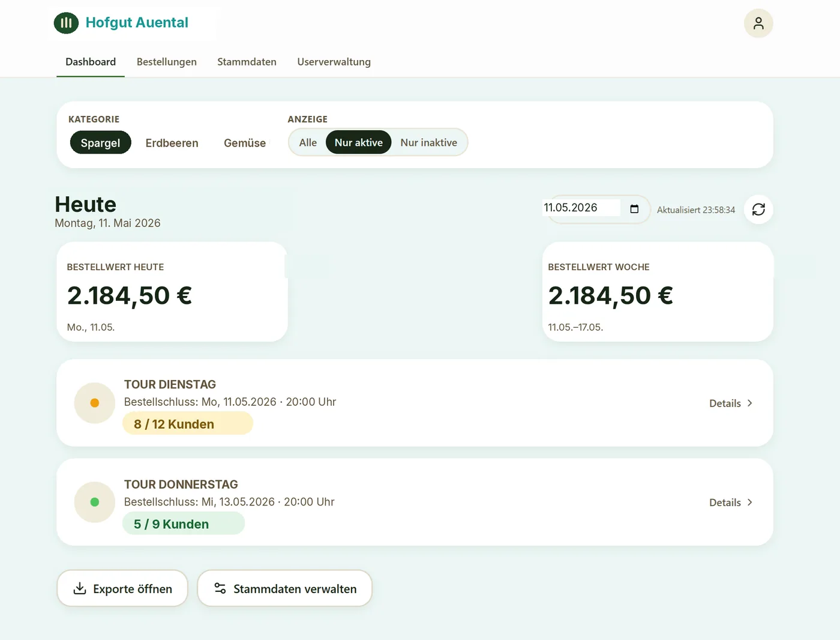Click the 8 / 12 Kunden badge
Image resolution: width=840 pixels, height=640 pixels.
(x=188, y=424)
